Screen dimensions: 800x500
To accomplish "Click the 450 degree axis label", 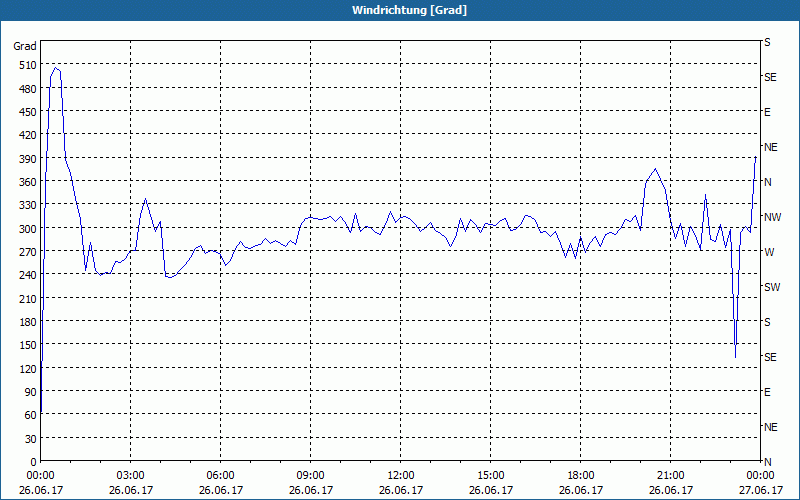I will click(x=28, y=112).
